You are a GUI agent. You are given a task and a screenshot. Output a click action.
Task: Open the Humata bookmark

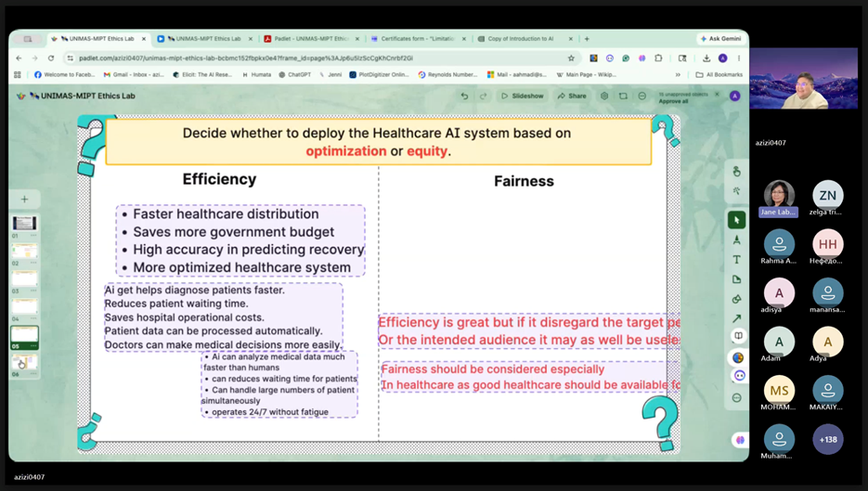tap(256, 74)
